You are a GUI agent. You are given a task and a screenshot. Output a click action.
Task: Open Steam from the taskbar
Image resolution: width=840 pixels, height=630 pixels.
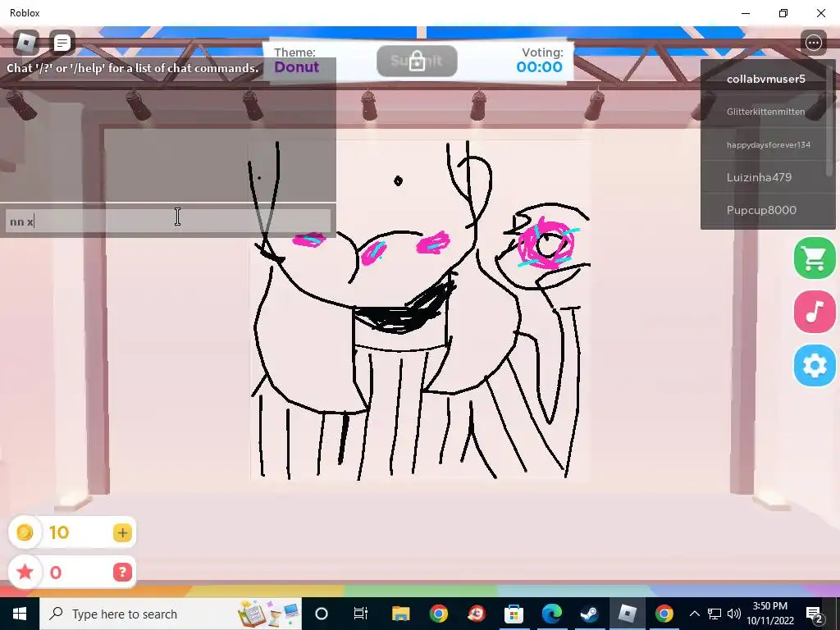pyautogui.click(x=589, y=614)
